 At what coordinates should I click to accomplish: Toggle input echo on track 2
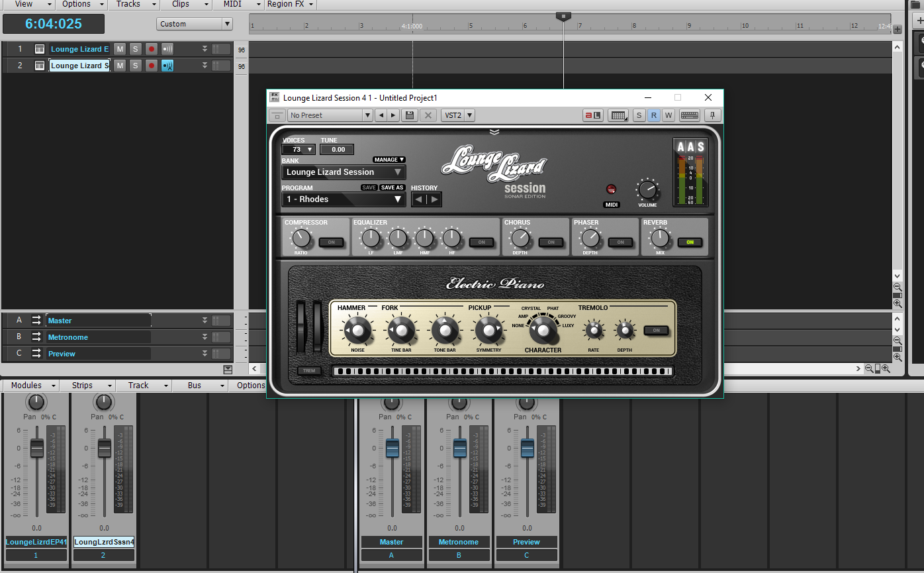(x=167, y=66)
